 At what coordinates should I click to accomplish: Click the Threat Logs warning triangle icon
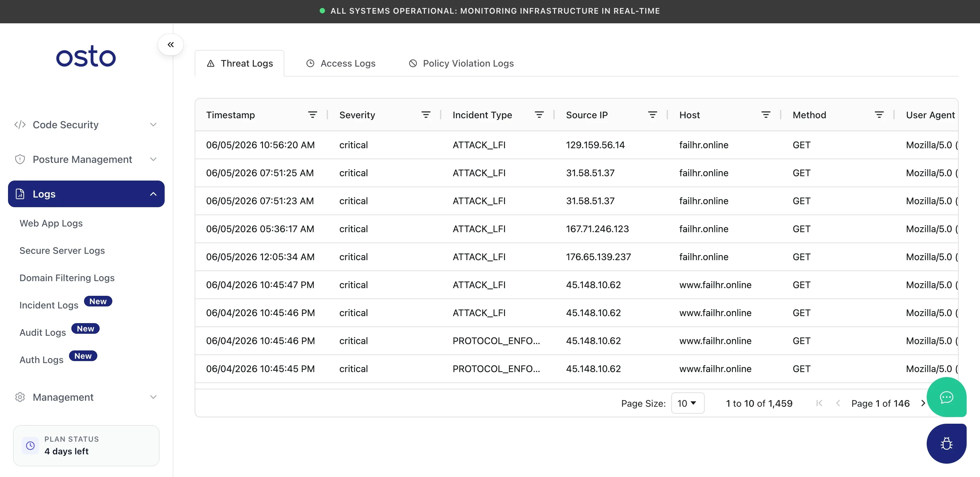(210, 64)
